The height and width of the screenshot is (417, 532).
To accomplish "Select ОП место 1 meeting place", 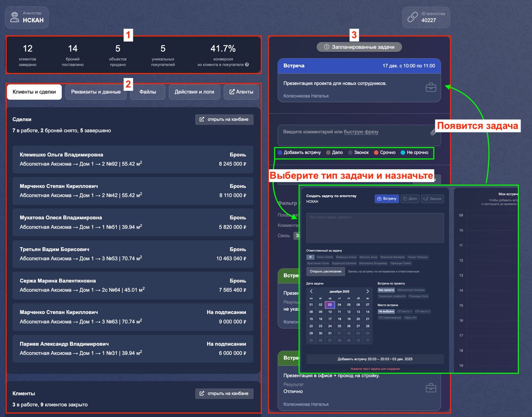I will coord(404,311).
